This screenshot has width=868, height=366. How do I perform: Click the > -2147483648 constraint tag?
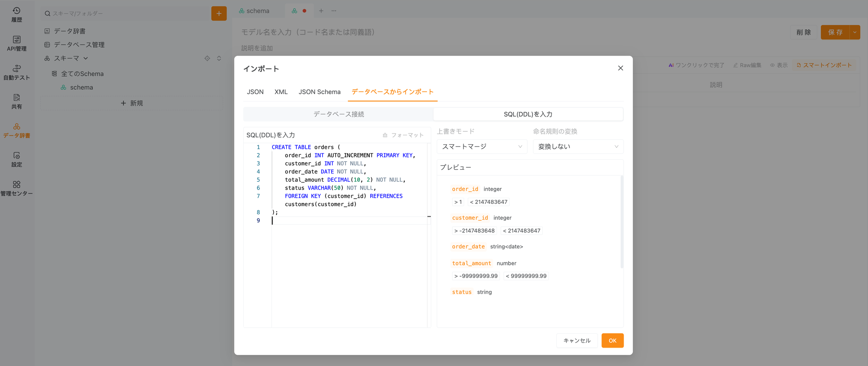474,231
